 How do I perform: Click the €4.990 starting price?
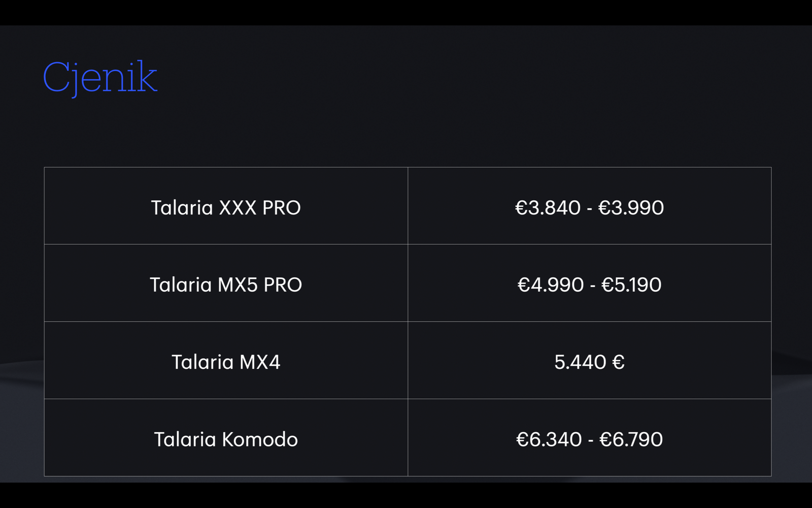coord(551,285)
